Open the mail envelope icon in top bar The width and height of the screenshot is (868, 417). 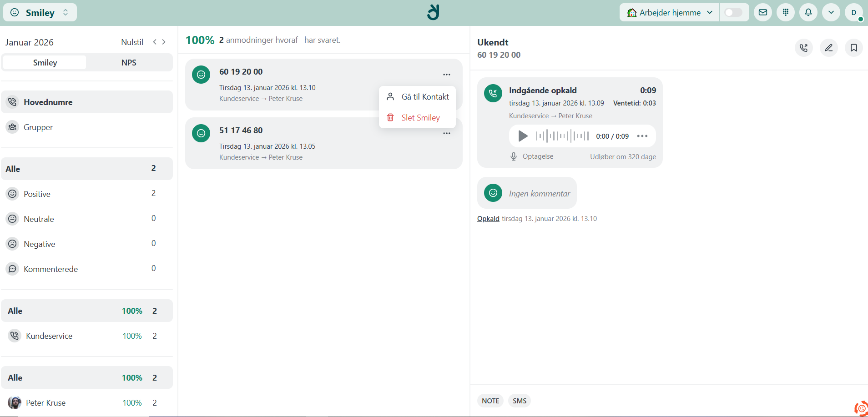pyautogui.click(x=763, y=12)
